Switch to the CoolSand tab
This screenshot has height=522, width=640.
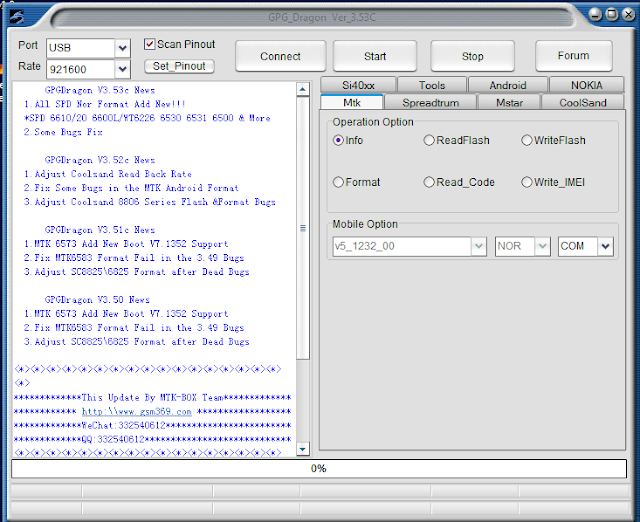[582, 102]
